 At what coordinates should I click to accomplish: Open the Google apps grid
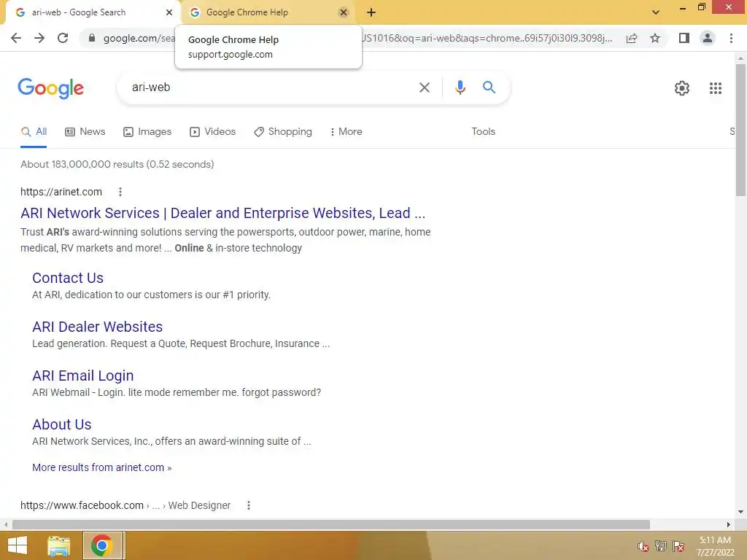click(x=716, y=88)
